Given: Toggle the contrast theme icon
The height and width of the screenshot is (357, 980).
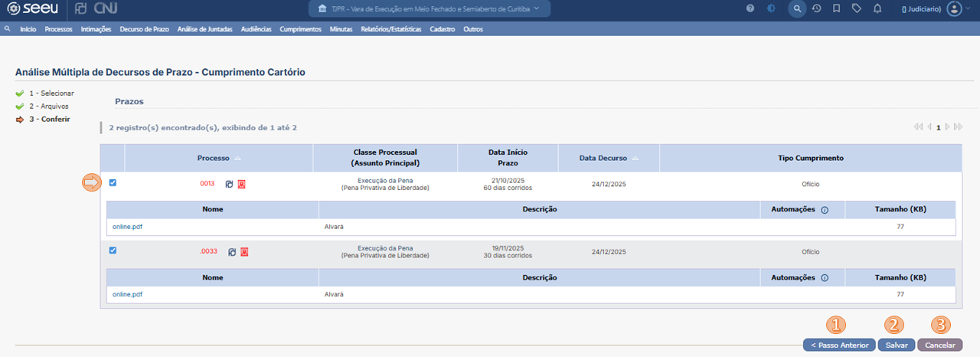Looking at the screenshot, I should [x=770, y=8].
